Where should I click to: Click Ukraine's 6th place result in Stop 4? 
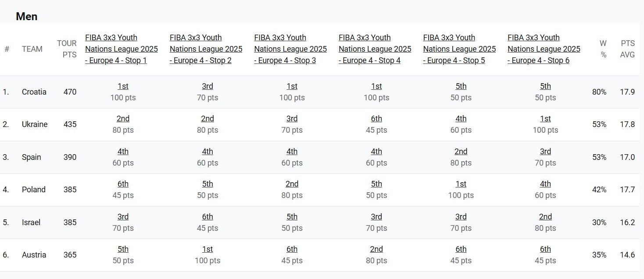(x=376, y=119)
